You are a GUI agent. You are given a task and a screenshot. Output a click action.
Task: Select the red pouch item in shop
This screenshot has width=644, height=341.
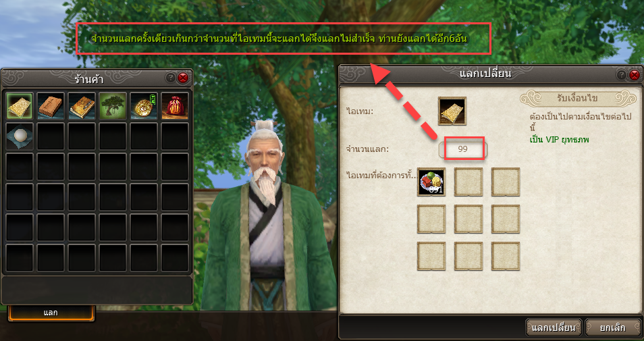click(x=175, y=105)
